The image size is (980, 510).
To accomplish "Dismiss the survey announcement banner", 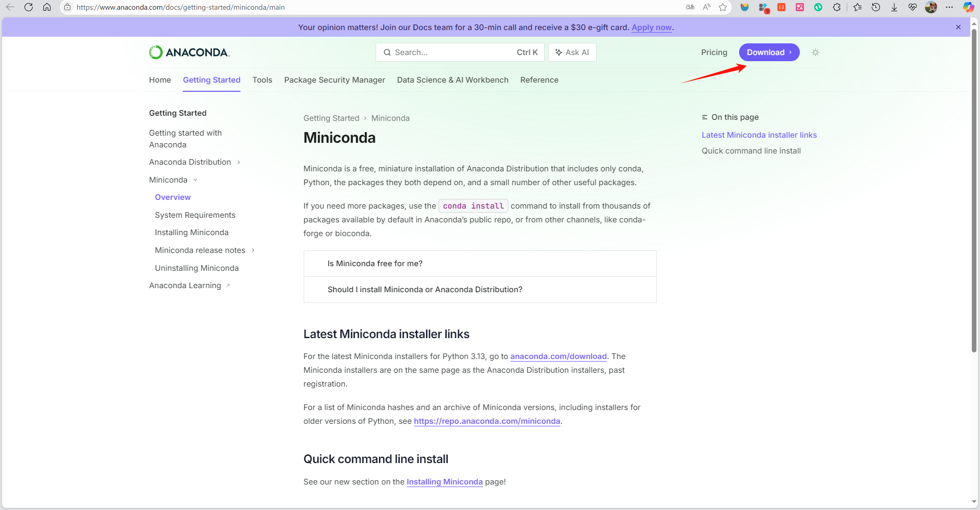I will 959,27.
